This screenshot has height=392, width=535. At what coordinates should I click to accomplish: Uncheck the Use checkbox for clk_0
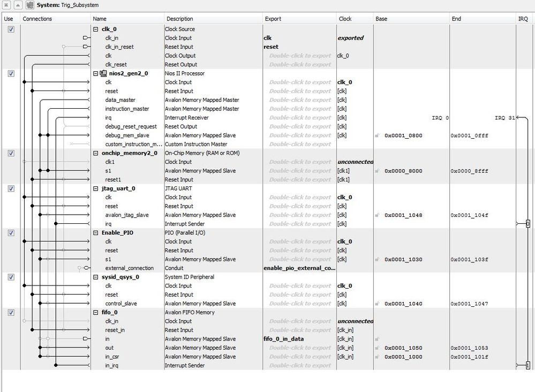(x=11, y=29)
